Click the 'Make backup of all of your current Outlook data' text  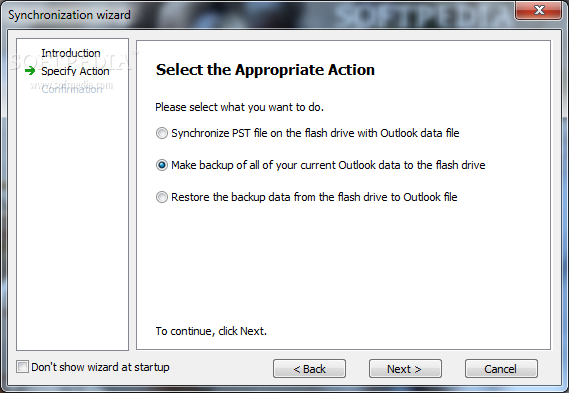[328, 165]
